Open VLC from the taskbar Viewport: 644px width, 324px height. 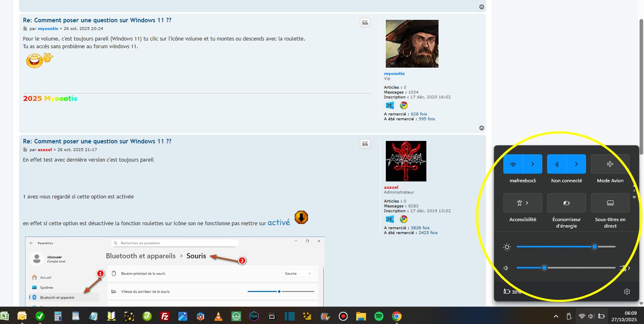[218, 316]
